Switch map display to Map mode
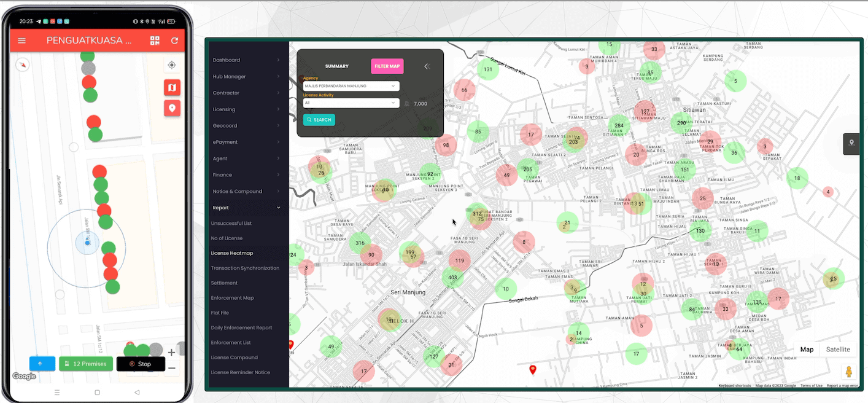The width and height of the screenshot is (868, 403). coord(807,349)
